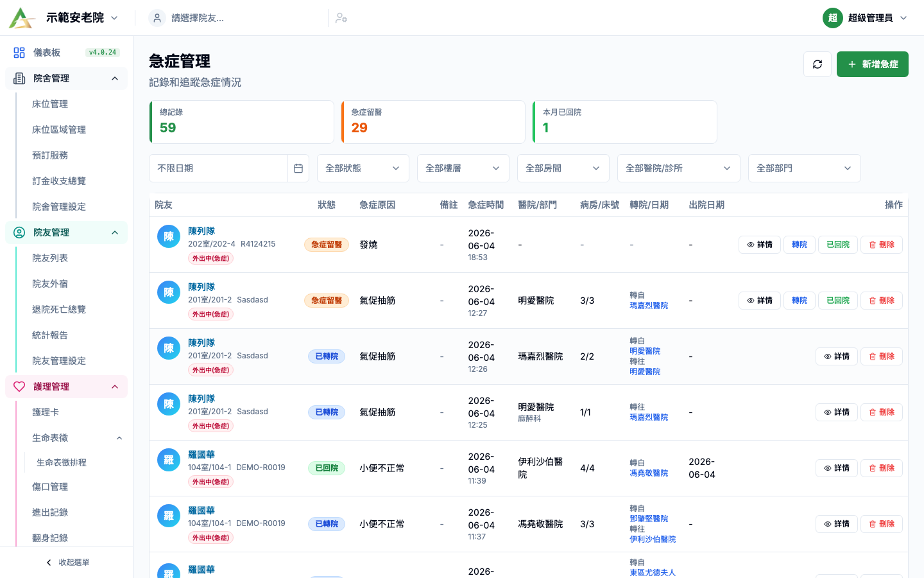924x578 pixels.
Task: Click 詳情 in the 12:27 氣促抽筋 row
Action: pos(760,301)
